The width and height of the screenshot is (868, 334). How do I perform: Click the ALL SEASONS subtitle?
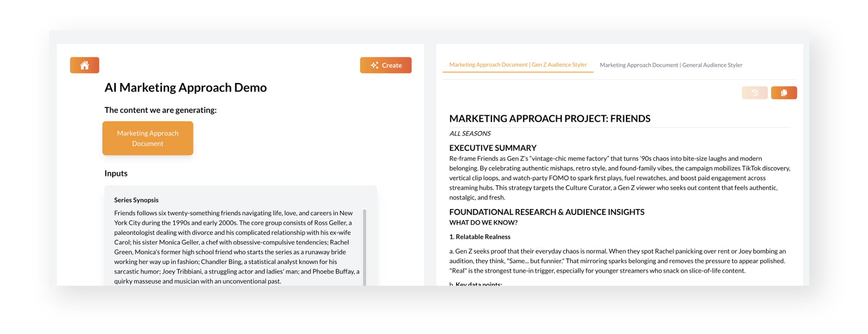[x=470, y=134]
